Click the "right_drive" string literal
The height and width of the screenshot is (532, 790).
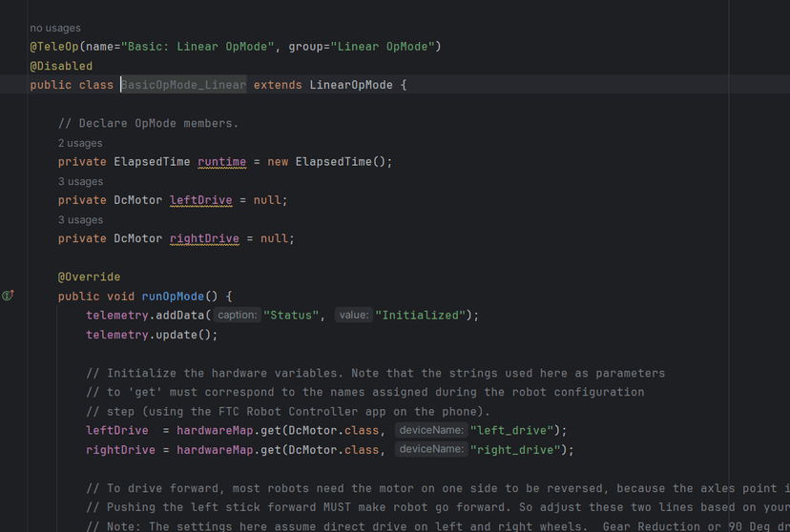click(515, 450)
